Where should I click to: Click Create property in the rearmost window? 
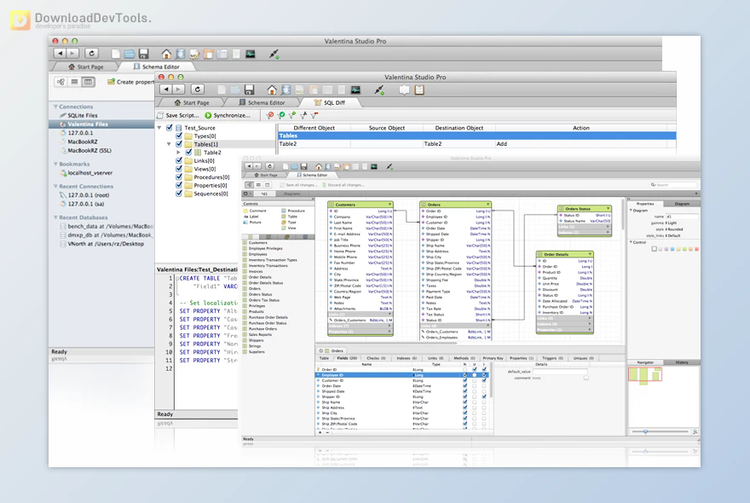[x=130, y=82]
